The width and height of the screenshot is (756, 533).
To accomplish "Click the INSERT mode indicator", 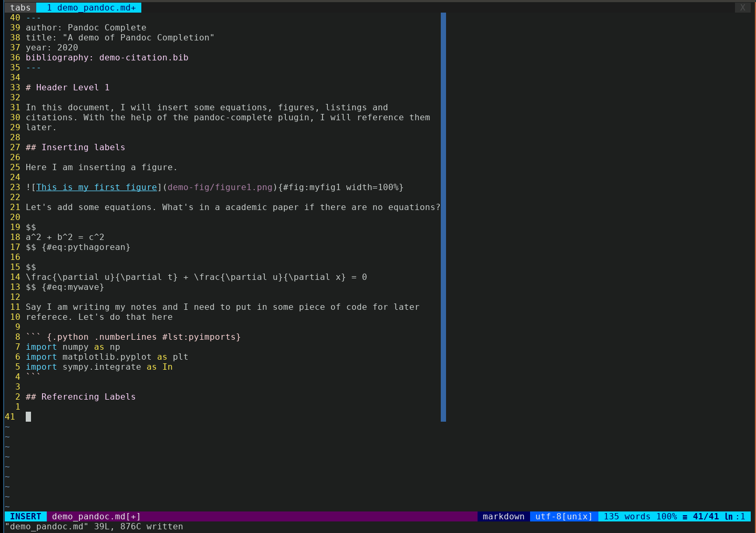I will pos(26,517).
